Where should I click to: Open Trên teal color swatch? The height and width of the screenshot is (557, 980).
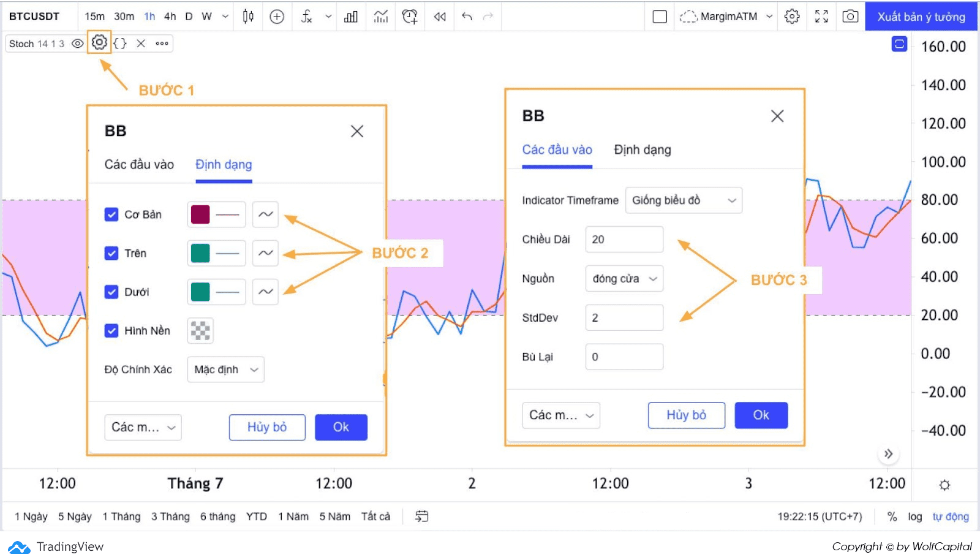200,253
